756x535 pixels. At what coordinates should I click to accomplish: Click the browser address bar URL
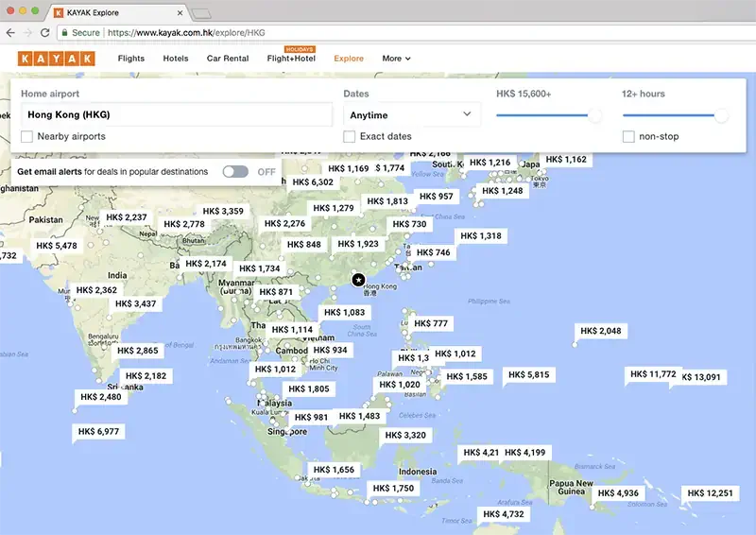click(186, 33)
